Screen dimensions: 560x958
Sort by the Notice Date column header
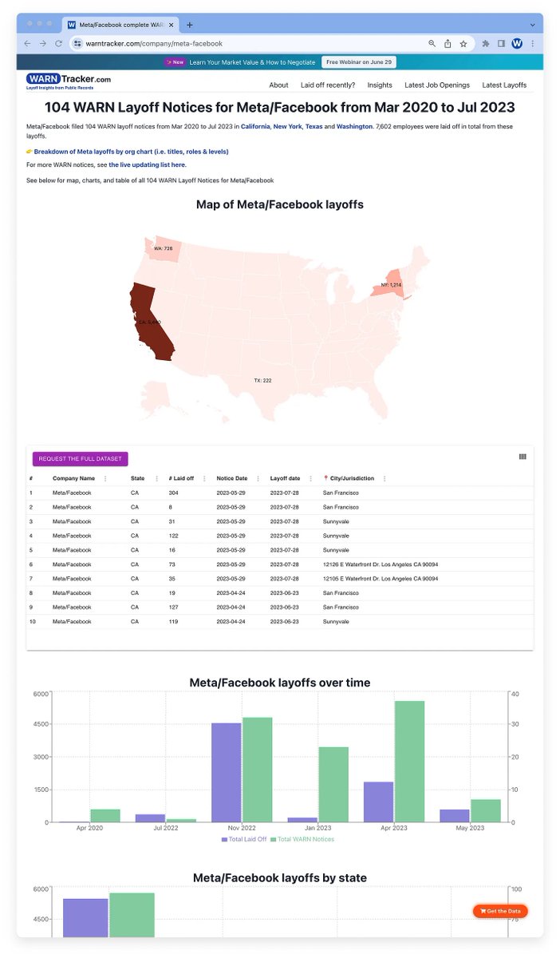(x=231, y=478)
